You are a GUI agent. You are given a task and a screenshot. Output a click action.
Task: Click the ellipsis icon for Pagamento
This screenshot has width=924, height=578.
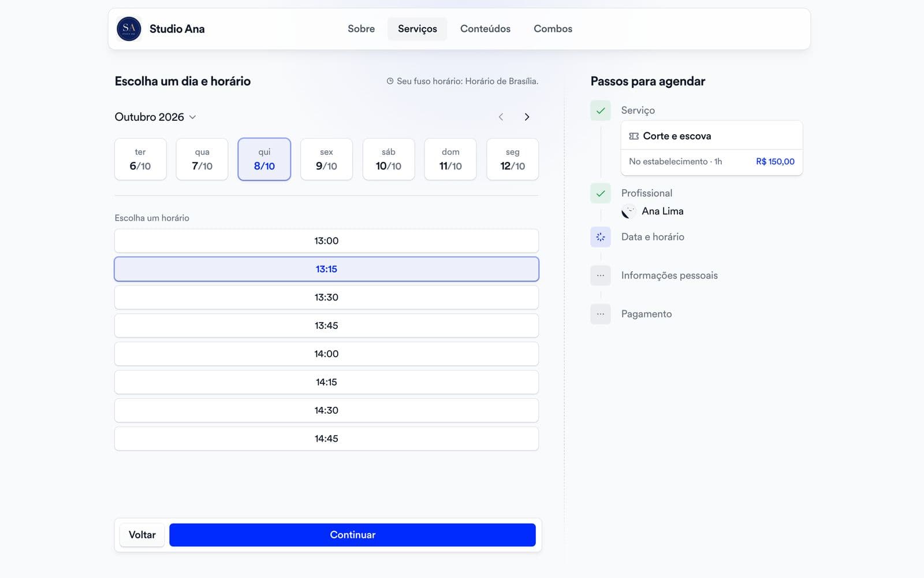(601, 314)
